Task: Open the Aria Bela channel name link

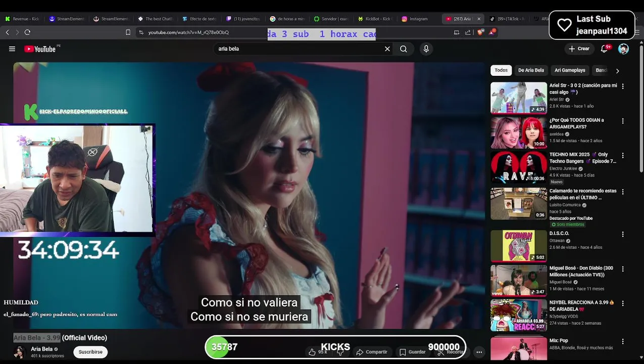Action: (x=41, y=349)
